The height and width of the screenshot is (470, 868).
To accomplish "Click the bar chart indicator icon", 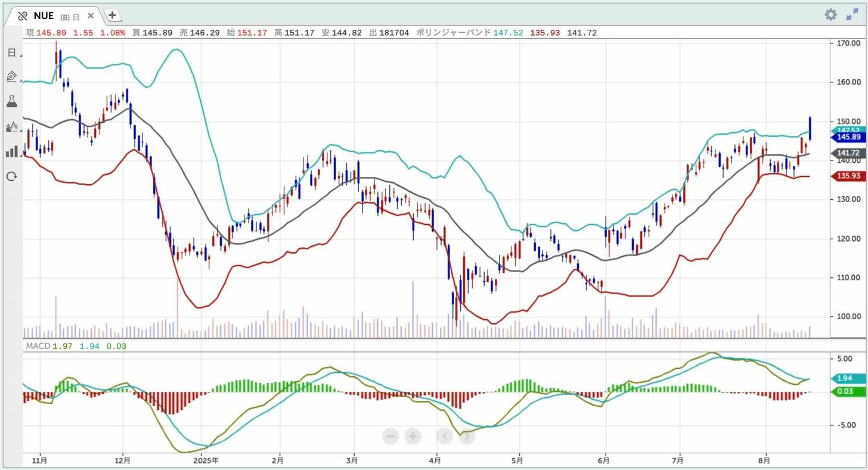I will point(11,151).
